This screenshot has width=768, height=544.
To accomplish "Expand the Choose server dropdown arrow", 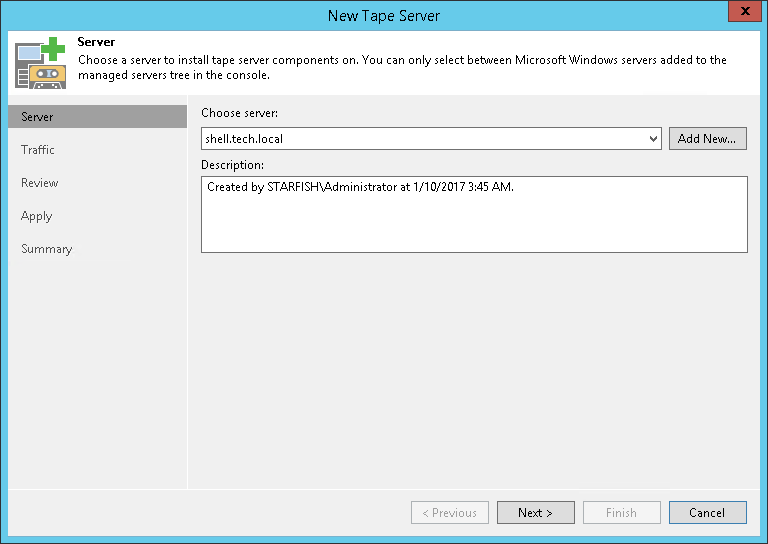I will pos(653,139).
